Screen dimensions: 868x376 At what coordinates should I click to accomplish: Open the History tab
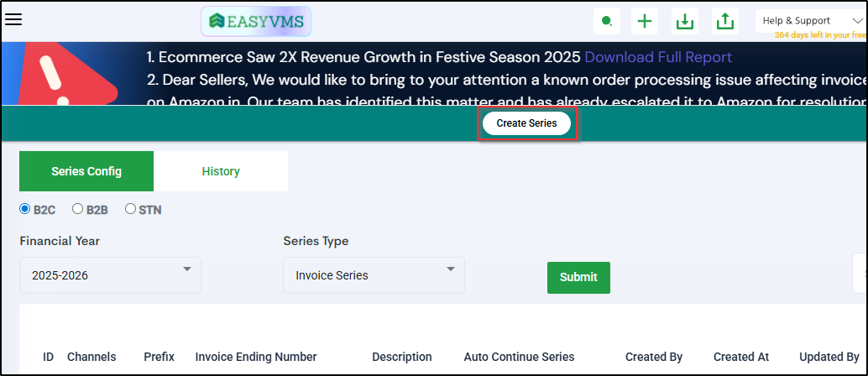[221, 171]
